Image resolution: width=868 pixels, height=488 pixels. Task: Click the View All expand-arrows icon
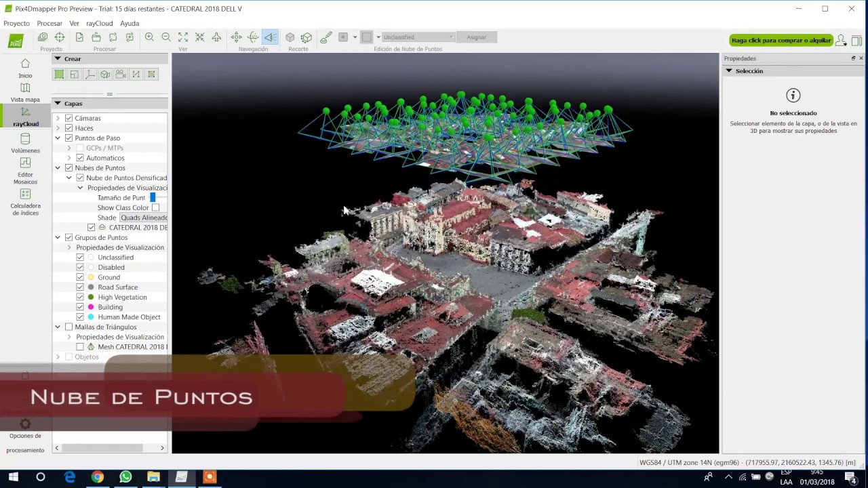tap(183, 37)
